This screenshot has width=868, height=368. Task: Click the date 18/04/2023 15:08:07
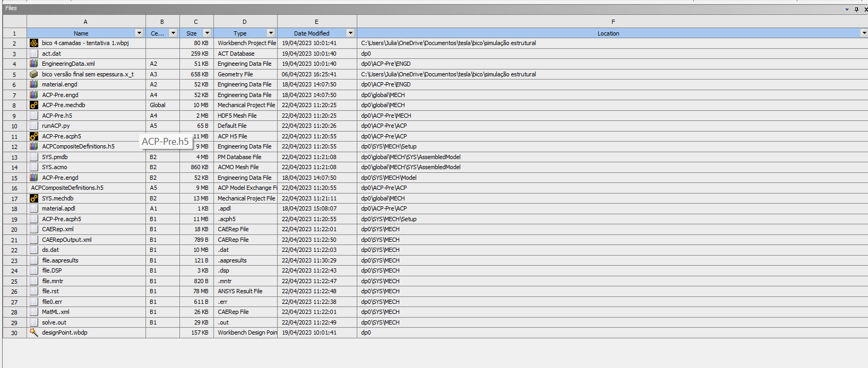309,208
